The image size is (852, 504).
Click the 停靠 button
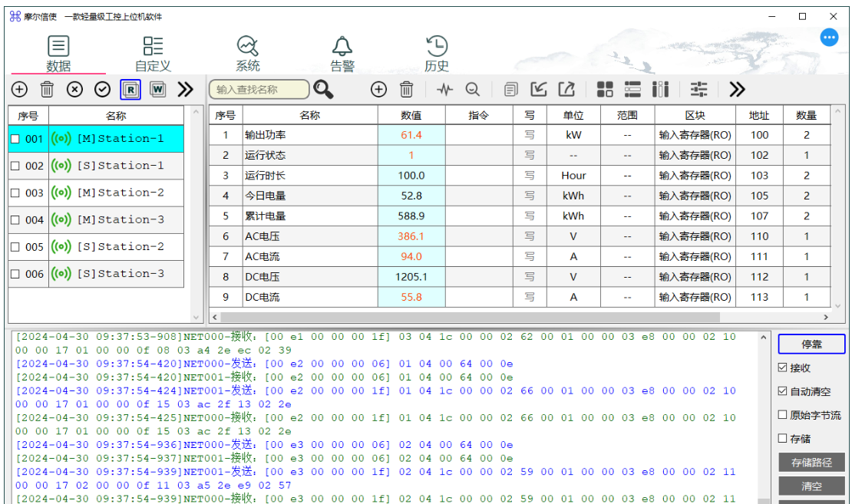(x=812, y=344)
